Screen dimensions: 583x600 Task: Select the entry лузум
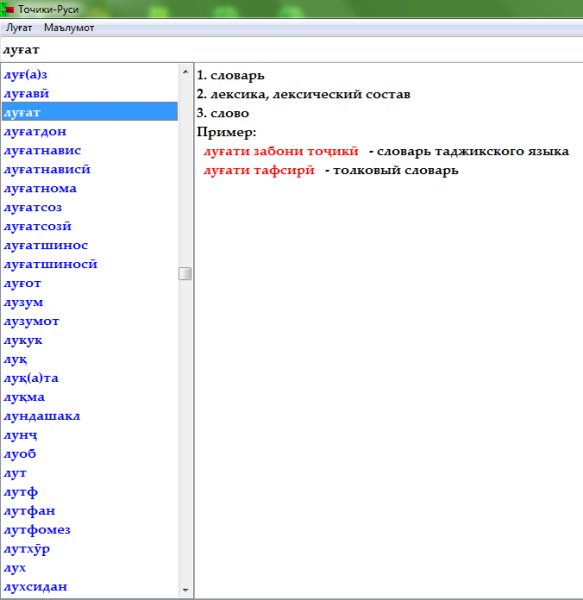click(x=23, y=302)
